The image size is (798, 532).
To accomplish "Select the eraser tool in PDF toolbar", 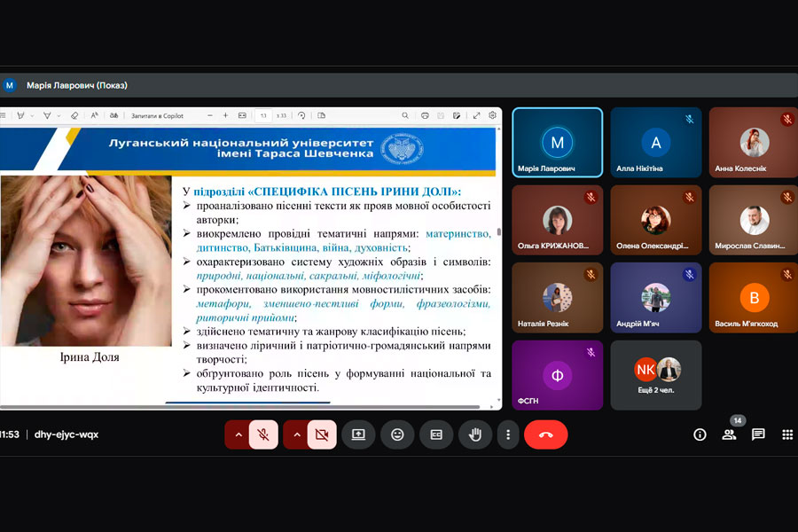I will (x=74, y=115).
